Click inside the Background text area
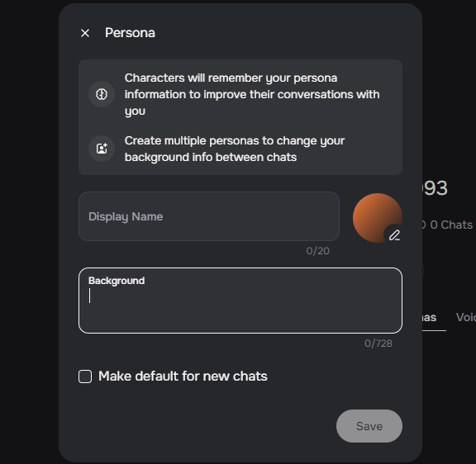The width and height of the screenshot is (476, 464). (240, 301)
